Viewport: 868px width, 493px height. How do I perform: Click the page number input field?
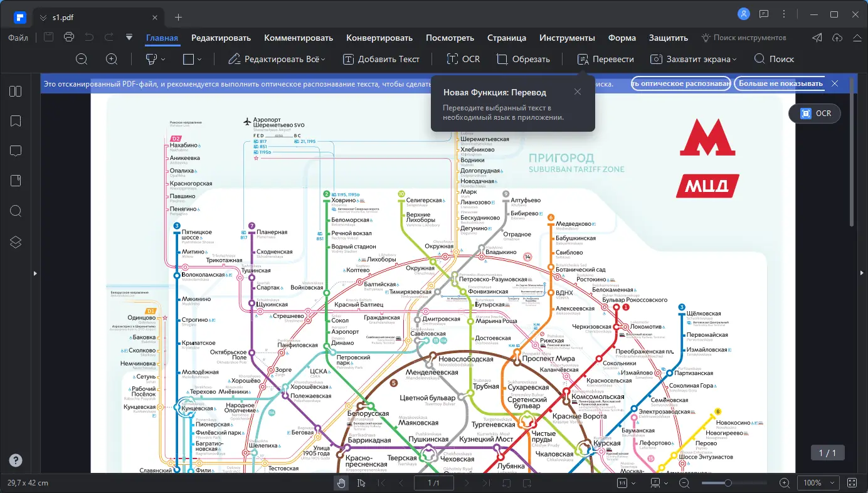433,483
